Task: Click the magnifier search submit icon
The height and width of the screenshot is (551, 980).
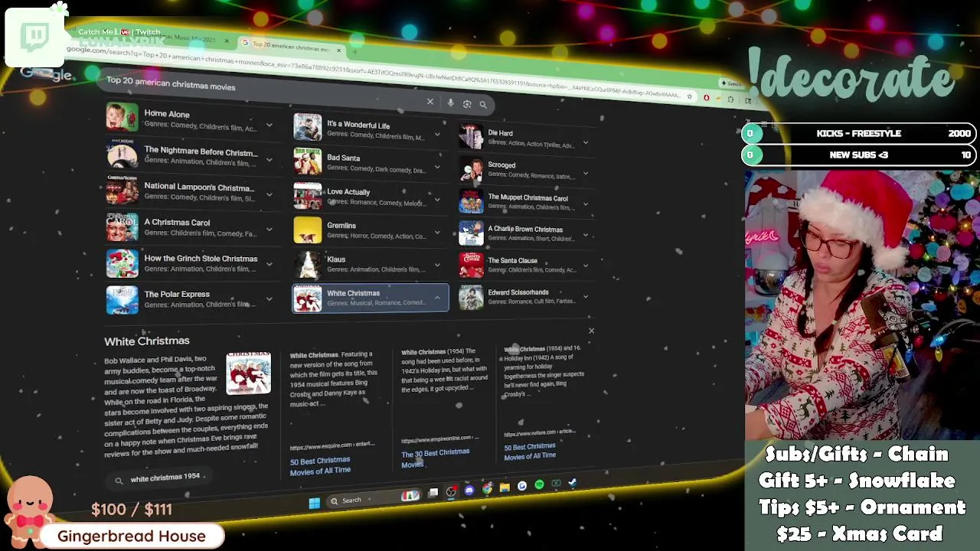Action: click(483, 105)
